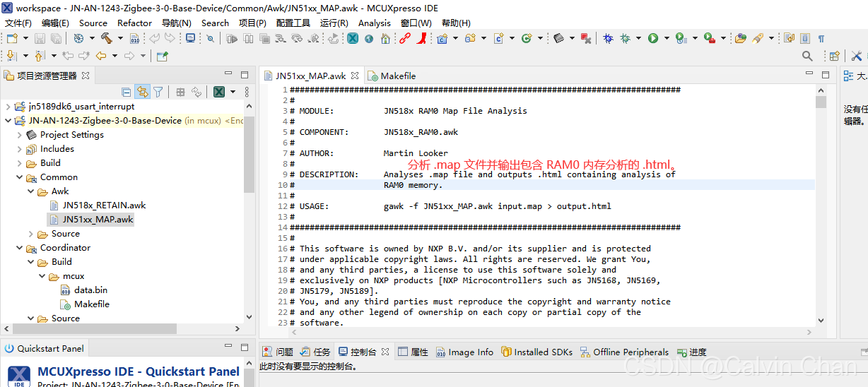
Task: Click the New C source file icon
Action: click(x=498, y=38)
